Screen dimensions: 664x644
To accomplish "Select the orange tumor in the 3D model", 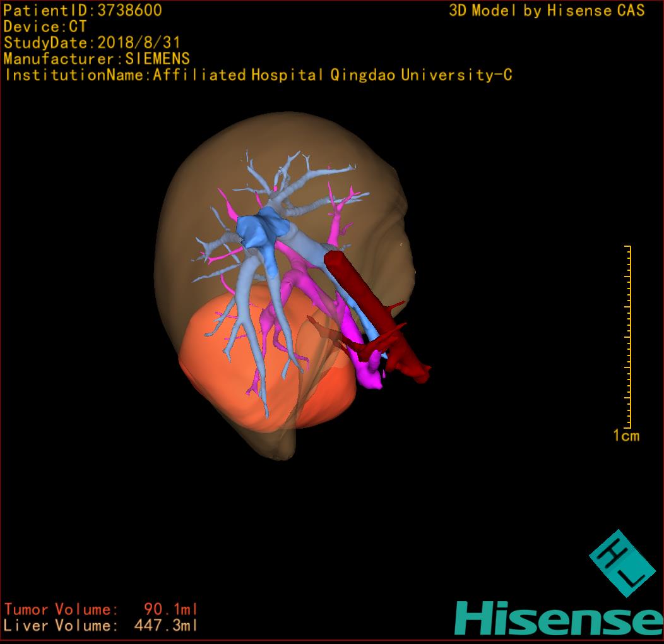I will [208, 366].
